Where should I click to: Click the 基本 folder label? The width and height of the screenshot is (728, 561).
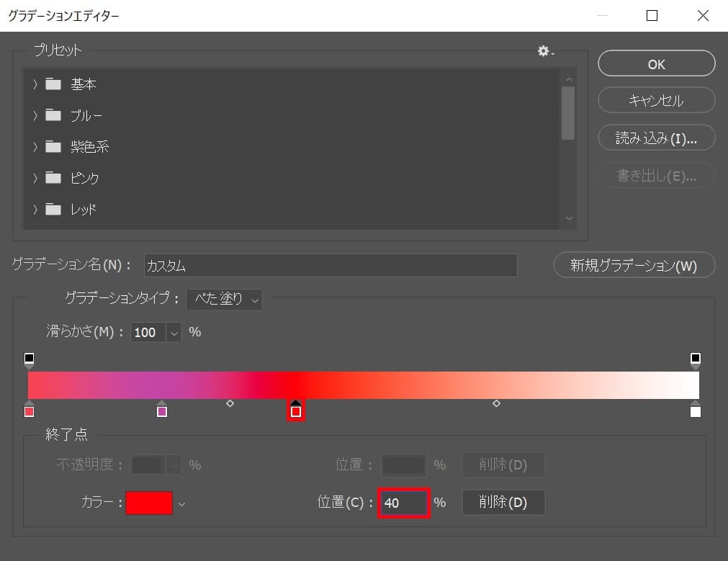tap(83, 84)
